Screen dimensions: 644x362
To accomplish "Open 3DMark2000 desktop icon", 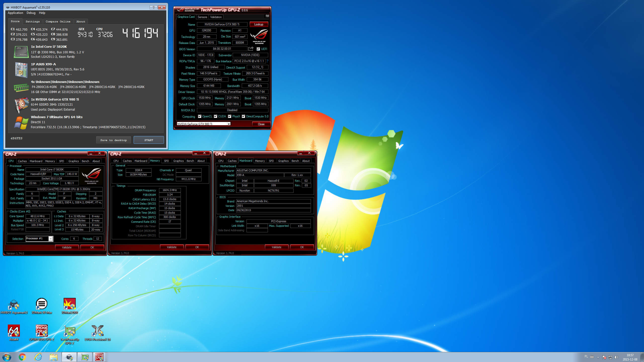I will point(69,306).
